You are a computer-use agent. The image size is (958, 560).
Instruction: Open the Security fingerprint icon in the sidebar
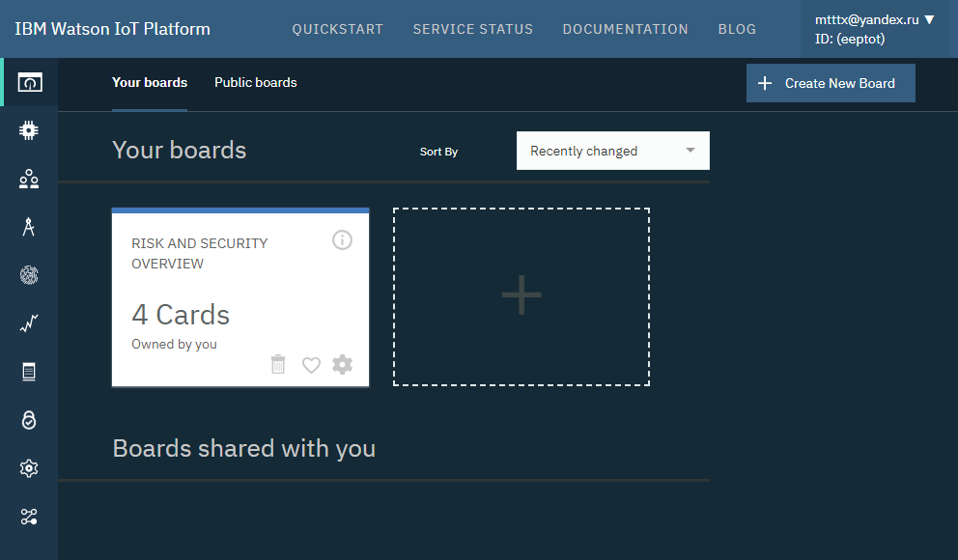click(29, 275)
